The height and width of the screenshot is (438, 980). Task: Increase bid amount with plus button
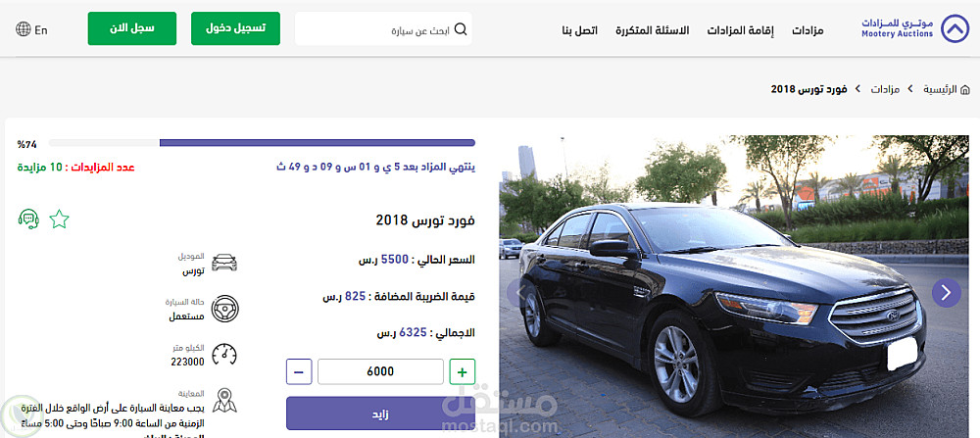(x=463, y=372)
